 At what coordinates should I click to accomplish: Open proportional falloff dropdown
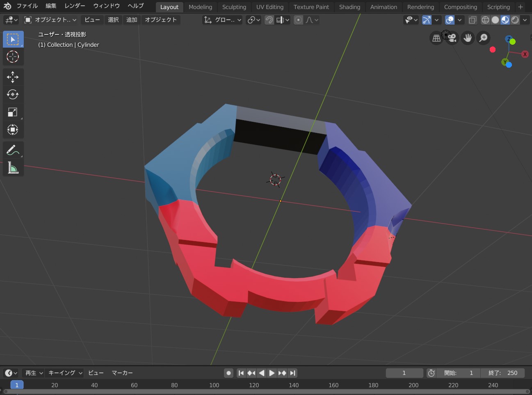coord(312,20)
